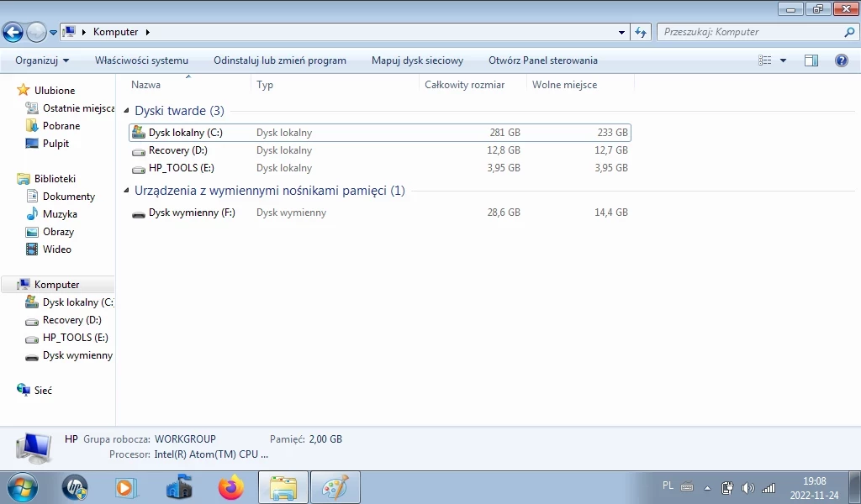The height and width of the screenshot is (504, 861).
Task: Open the change view dropdown arrow
Action: click(783, 60)
